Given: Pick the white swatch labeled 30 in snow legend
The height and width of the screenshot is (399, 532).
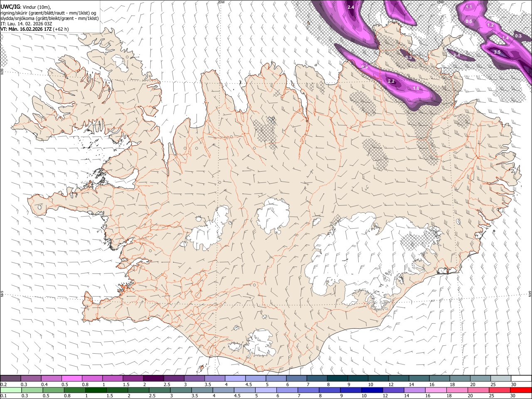Looking at the screenshot, I should pyautogui.click(x=521, y=378).
